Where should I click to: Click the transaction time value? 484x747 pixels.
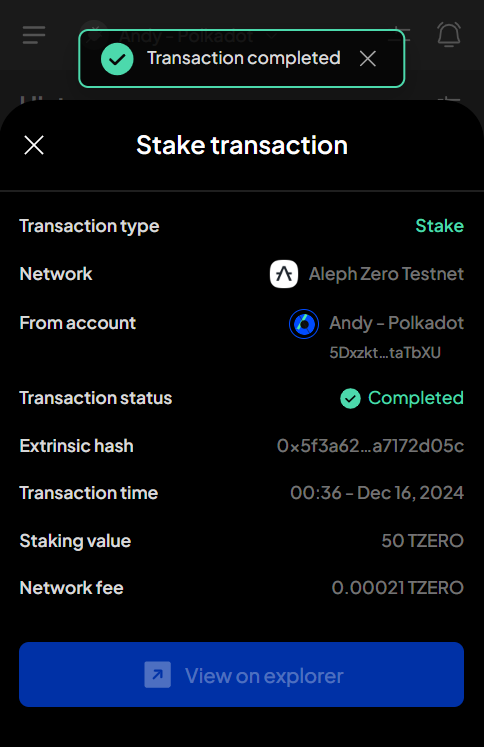(x=377, y=493)
